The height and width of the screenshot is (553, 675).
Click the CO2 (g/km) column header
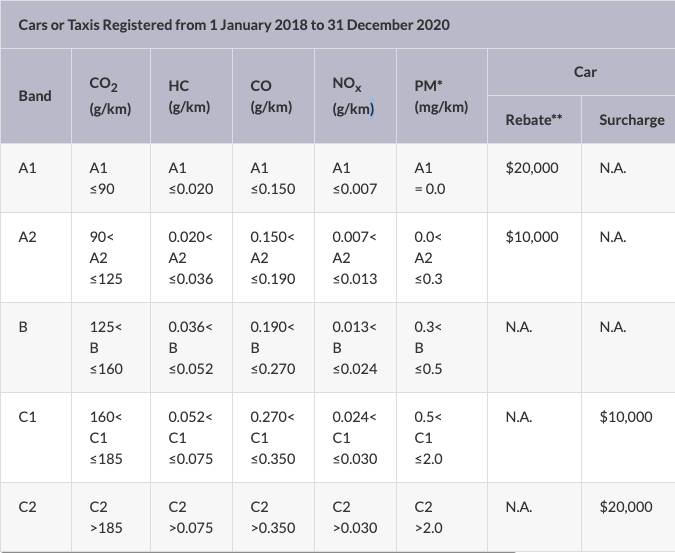click(x=110, y=96)
